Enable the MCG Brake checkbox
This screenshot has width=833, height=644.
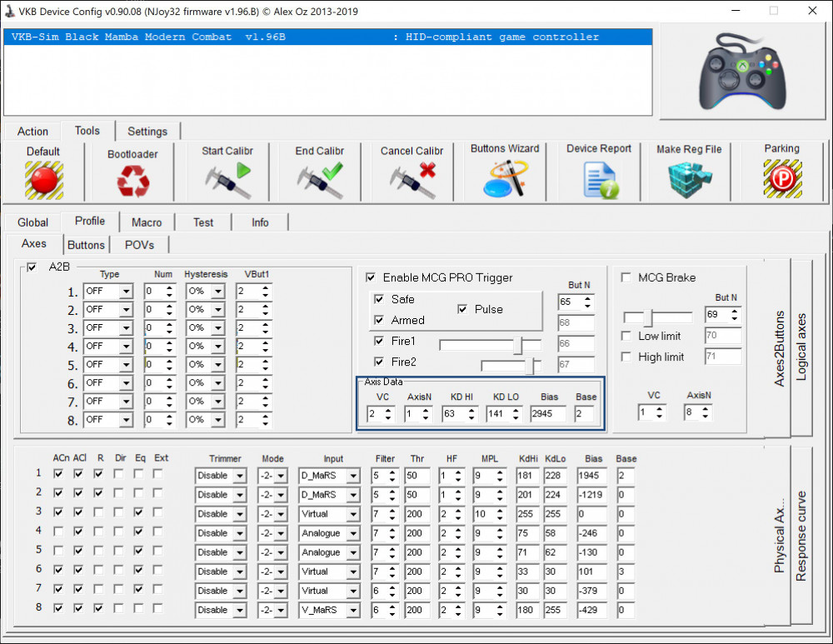(626, 277)
